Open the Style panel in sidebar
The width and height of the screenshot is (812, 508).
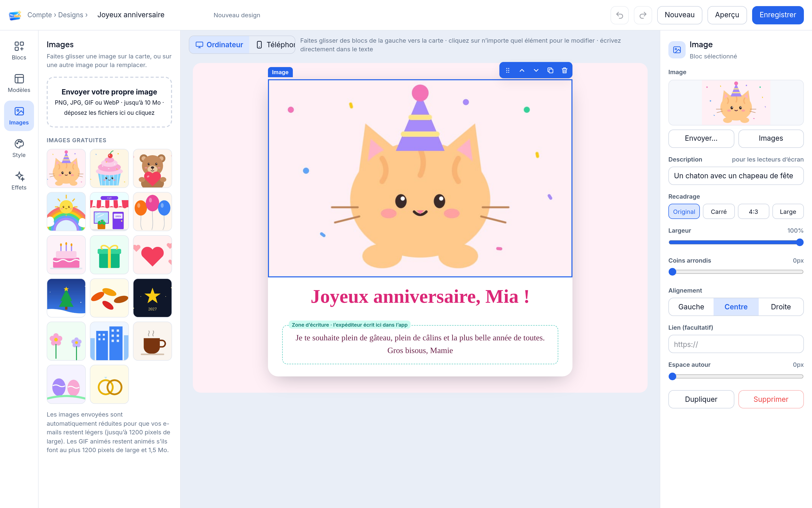point(19,149)
